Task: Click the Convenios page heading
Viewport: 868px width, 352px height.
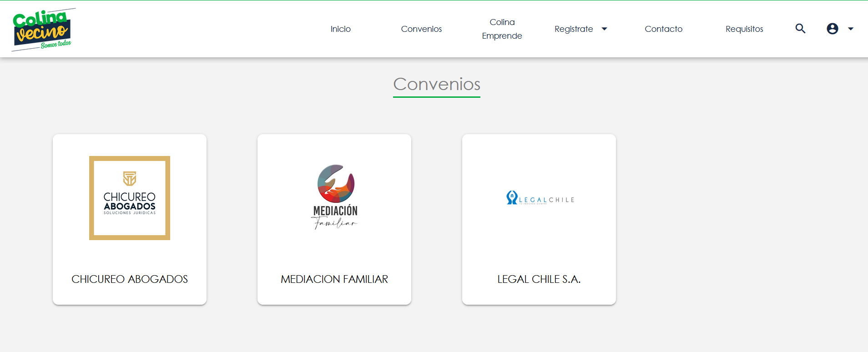Action: pyautogui.click(x=437, y=84)
